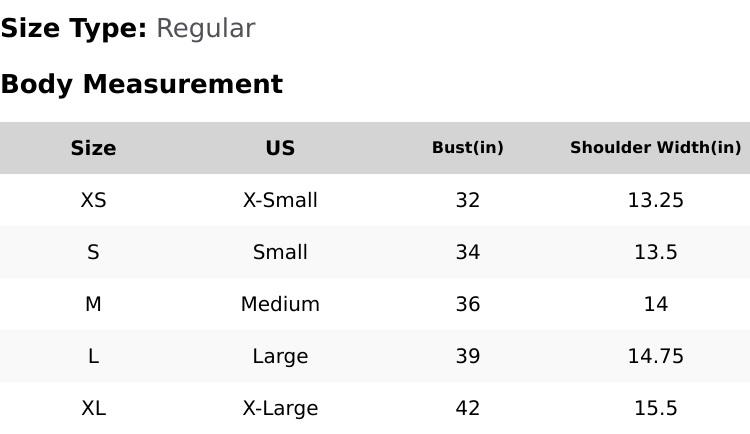Click the Small US size cell
The width and height of the screenshot is (750, 434).
pos(280,252)
